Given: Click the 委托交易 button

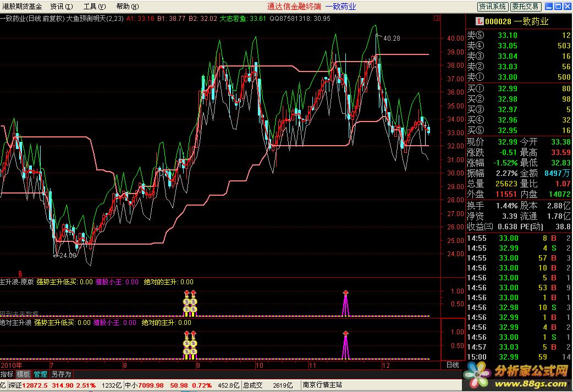Looking at the screenshot, I should click(525, 6).
